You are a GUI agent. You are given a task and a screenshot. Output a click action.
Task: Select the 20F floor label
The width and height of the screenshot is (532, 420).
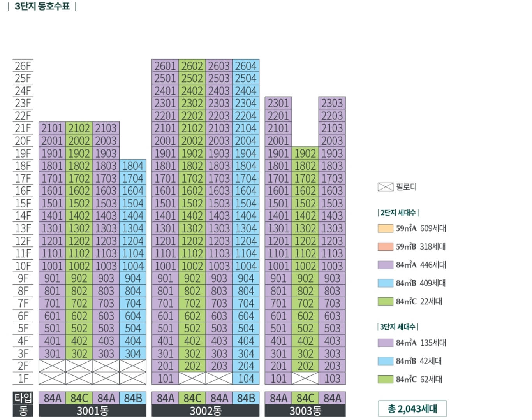click(23, 141)
